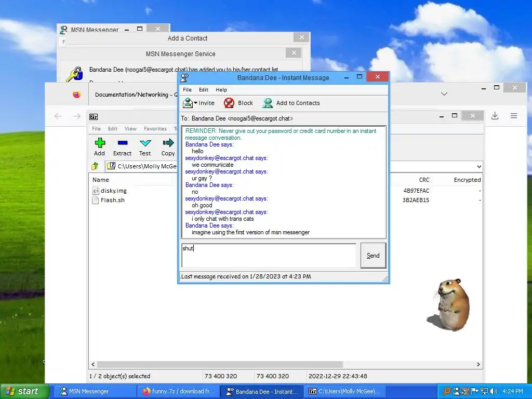Click the Instant Message window title icon

(184, 78)
